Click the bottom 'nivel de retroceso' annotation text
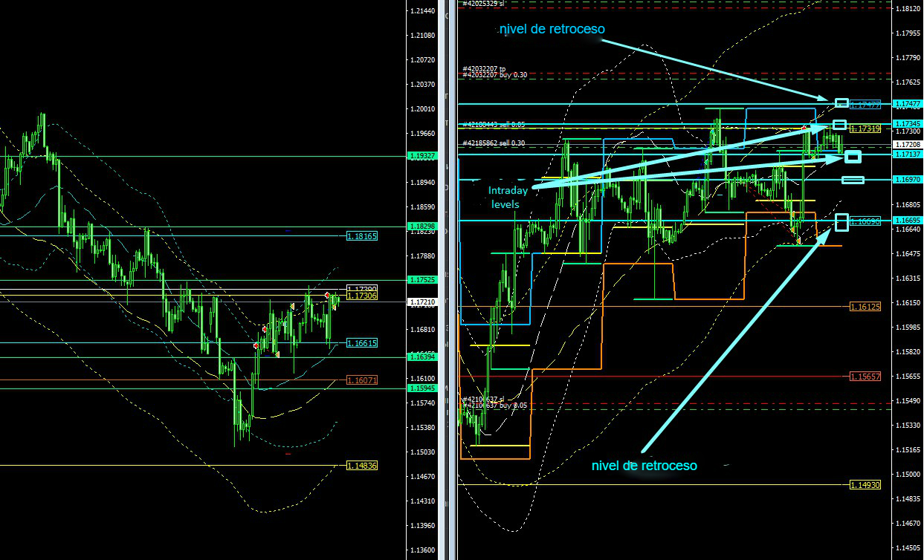 pyautogui.click(x=644, y=466)
